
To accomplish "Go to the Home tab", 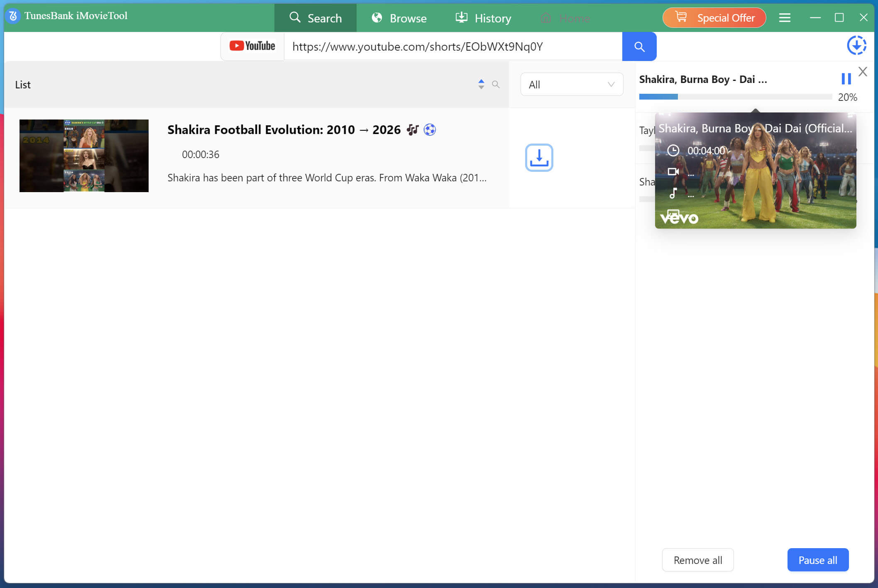I will coord(565,18).
